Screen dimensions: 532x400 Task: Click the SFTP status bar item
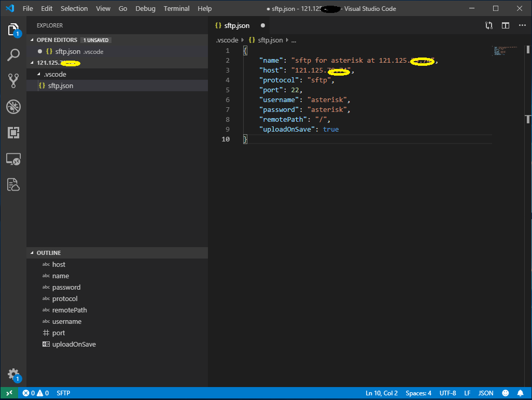point(63,393)
